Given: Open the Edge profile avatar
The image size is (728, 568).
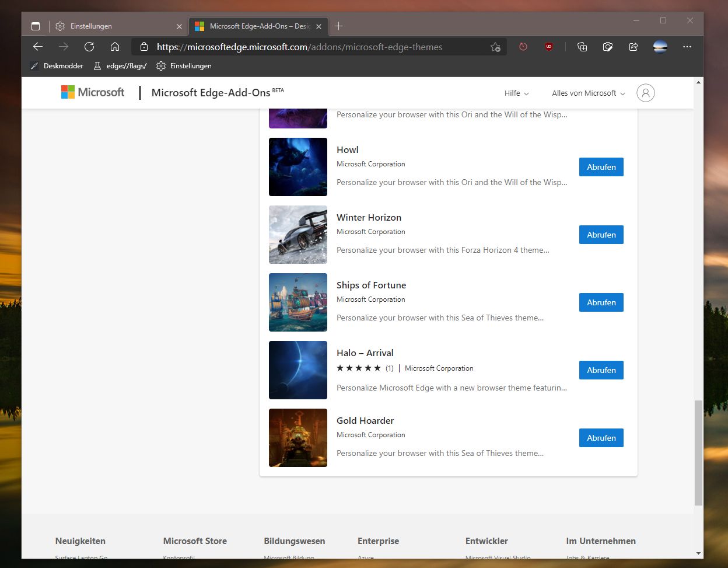Looking at the screenshot, I should (x=660, y=47).
